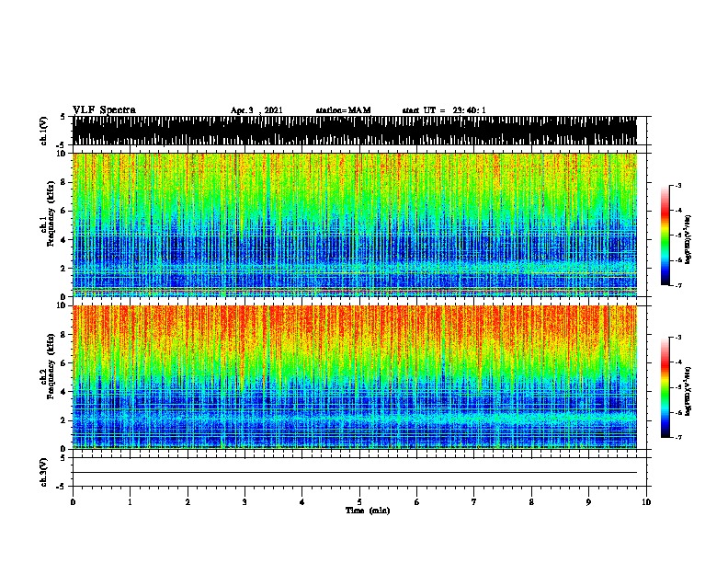The height and width of the screenshot is (563, 728).
Task: Click the time axis tick label "5"
Action: pyautogui.click(x=359, y=501)
